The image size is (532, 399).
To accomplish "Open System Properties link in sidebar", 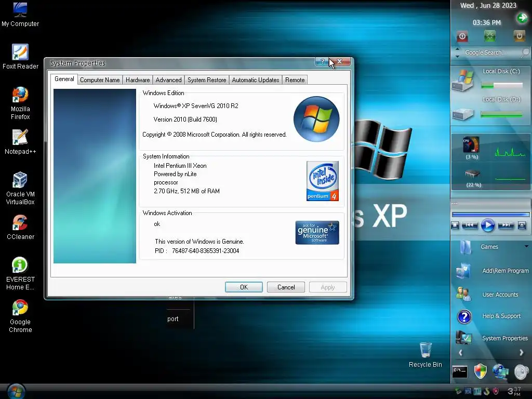I will point(505,338).
